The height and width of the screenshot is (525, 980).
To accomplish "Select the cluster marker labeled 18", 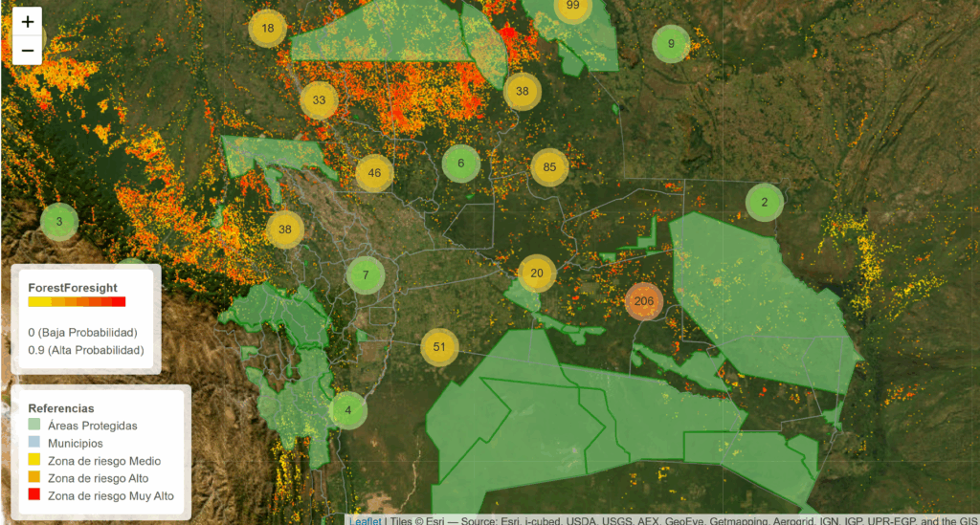I will click(x=267, y=28).
